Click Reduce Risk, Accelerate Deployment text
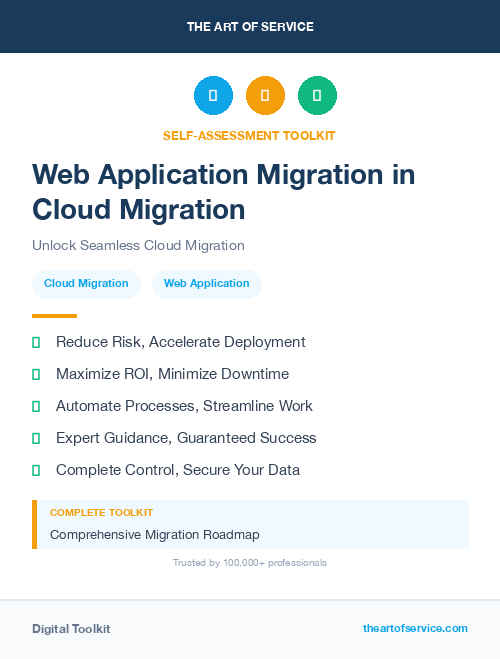Screen dimensions: 500x659 [x=181, y=342]
